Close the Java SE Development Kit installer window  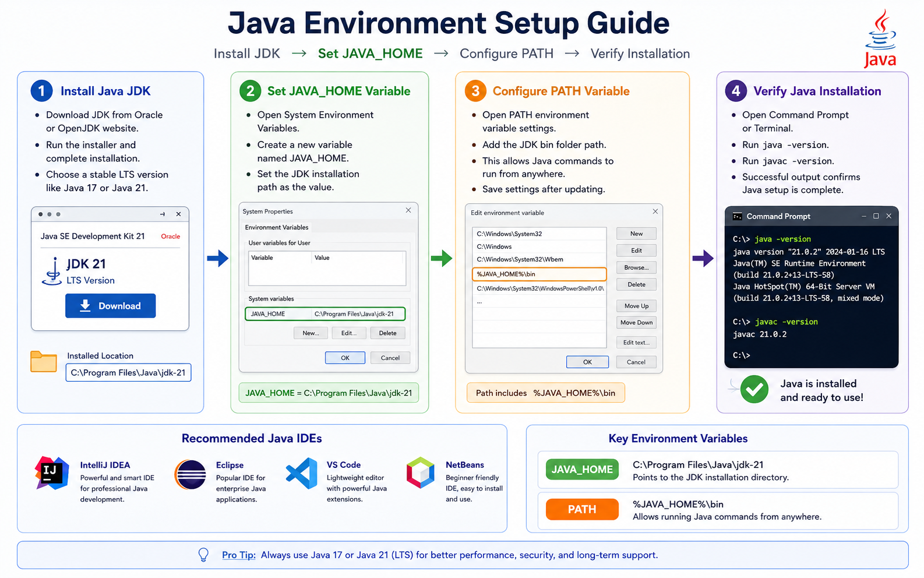pyautogui.click(x=178, y=214)
